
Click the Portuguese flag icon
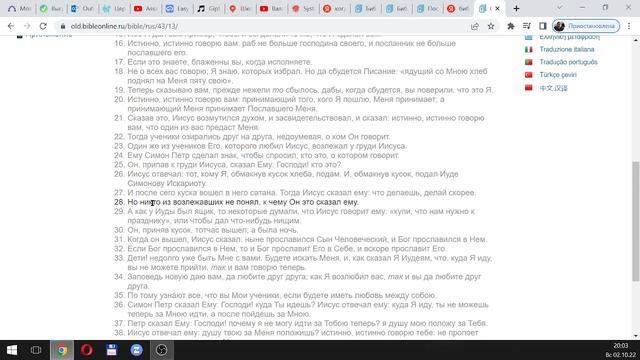(529, 62)
